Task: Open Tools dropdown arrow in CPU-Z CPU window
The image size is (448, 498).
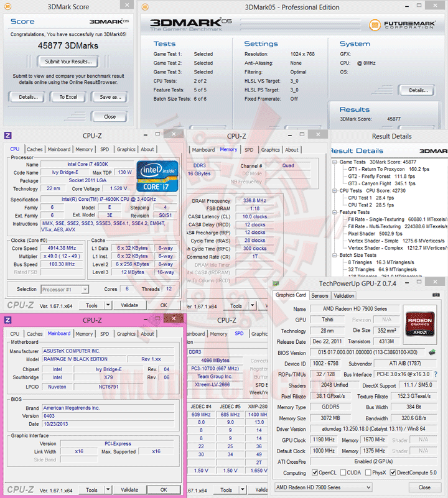Action: click(108, 305)
